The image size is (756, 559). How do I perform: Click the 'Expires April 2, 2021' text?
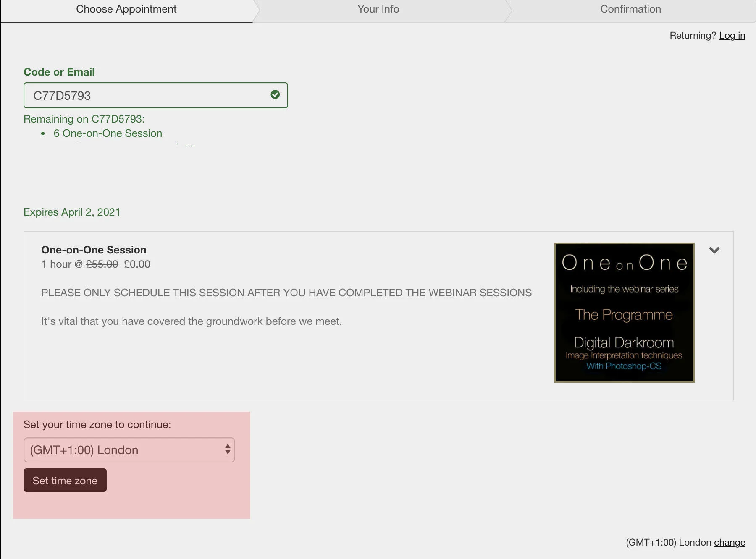click(x=72, y=212)
